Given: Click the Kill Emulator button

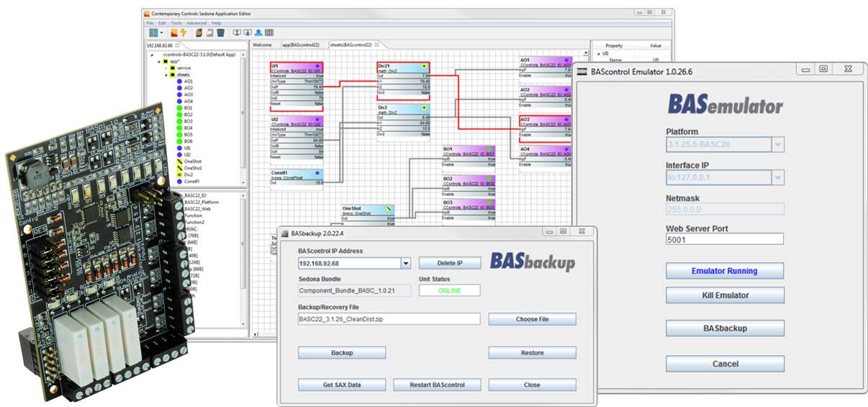Looking at the screenshot, I should pyautogui.click(x=725, y=295).
